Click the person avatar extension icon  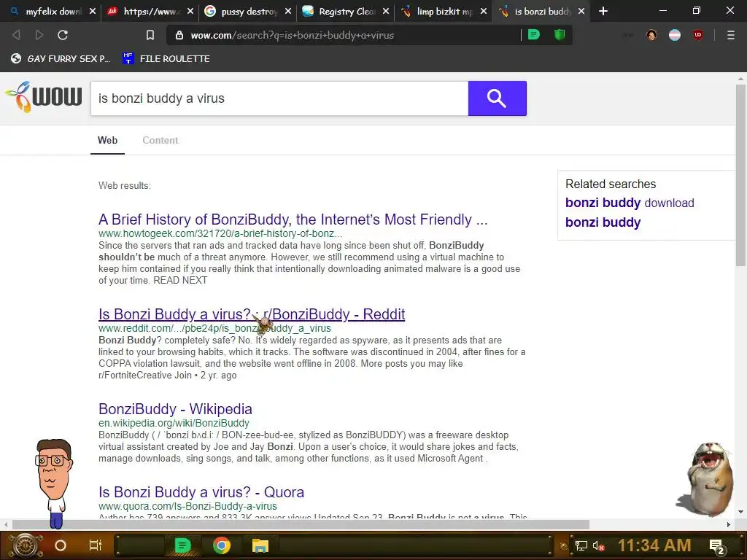tap(651, 35)
